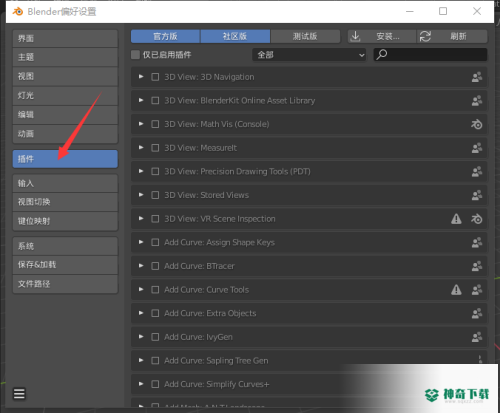Click community icon on Precision Drawing Tools row
Image resolution: width=500 pixels, height=413 pixels.
coord(477,172)
